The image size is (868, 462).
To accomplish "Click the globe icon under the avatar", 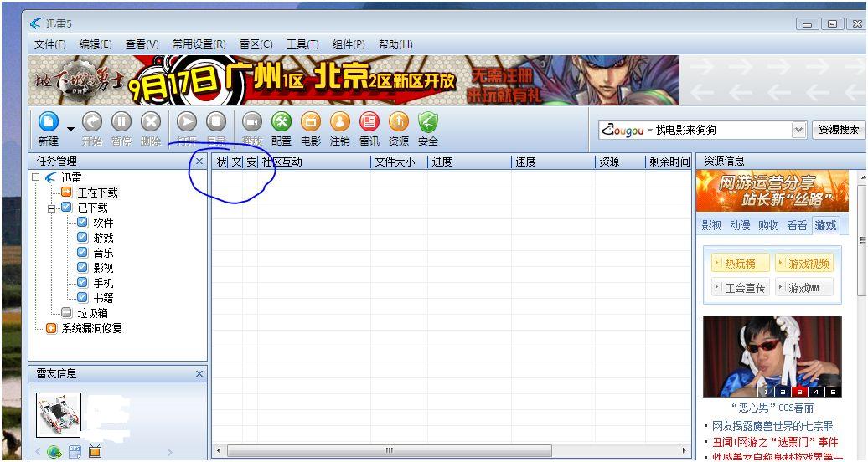I will (x=54, y=452).
